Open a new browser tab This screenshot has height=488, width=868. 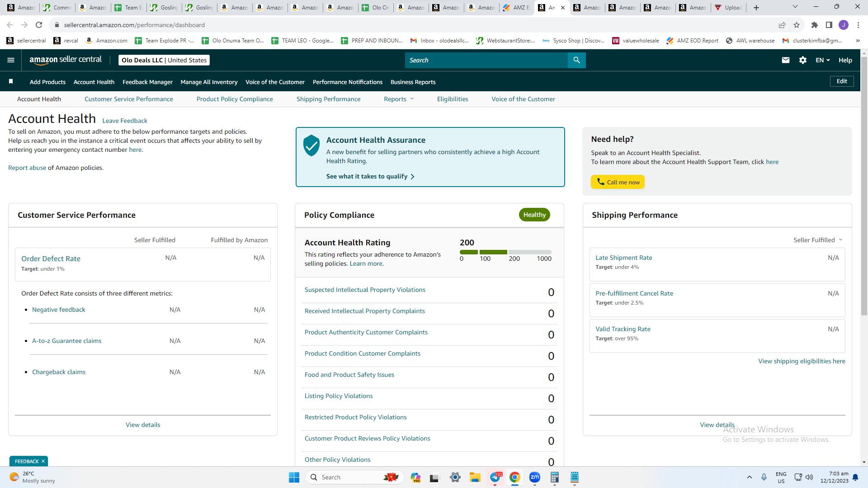756,8
